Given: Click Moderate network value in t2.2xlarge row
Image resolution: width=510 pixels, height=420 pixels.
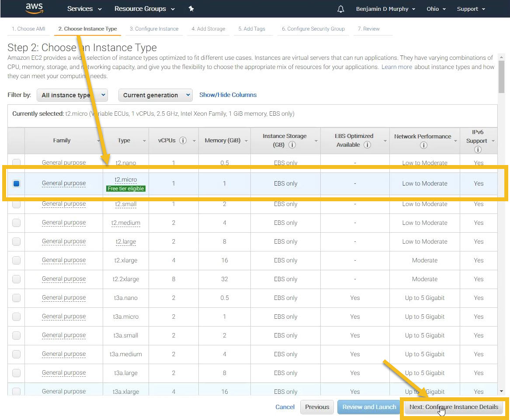Looking at the screenshot, I should pyautogui.click(x=424, y=279).
